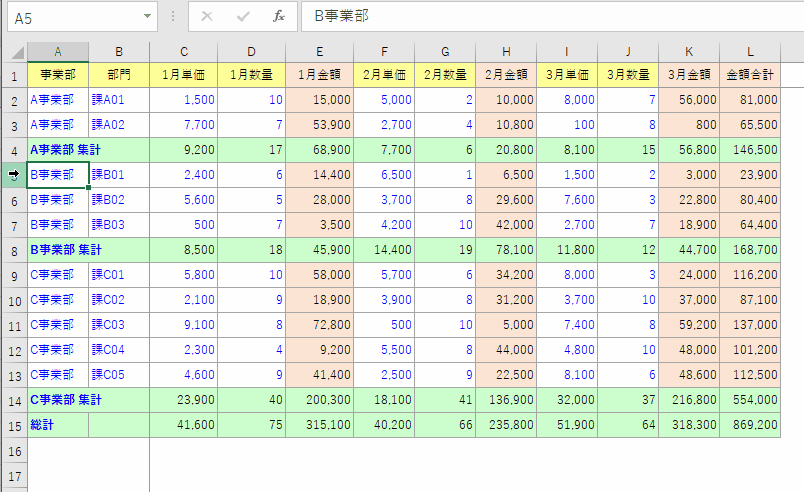Screen dimensions: 804x492
Task: Click the 3月数量 header cell
Action: click(x=628, y=75)
